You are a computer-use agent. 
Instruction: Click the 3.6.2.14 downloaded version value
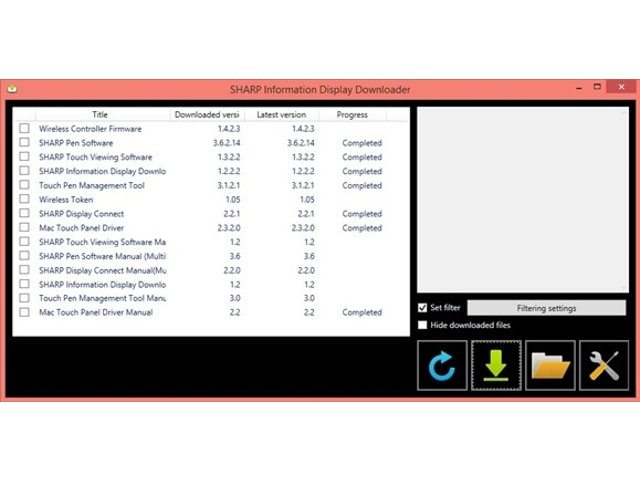point(227,143)
